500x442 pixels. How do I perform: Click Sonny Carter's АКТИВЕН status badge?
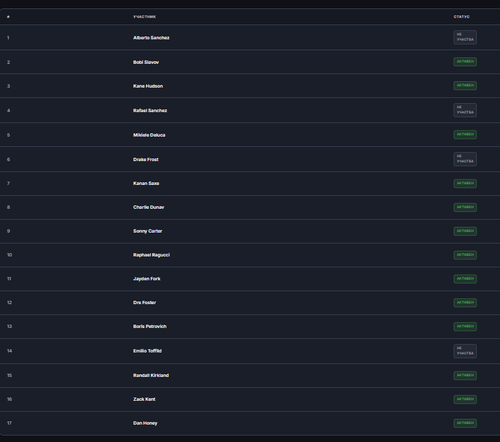point(465,231)
